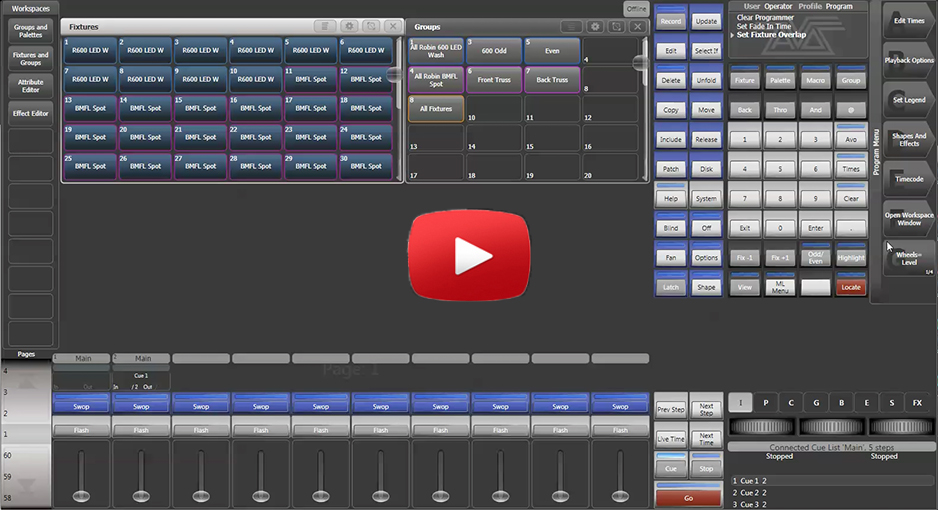
Task: Open the Attribute Editor workspace
Action: click(x=30, y=87)
